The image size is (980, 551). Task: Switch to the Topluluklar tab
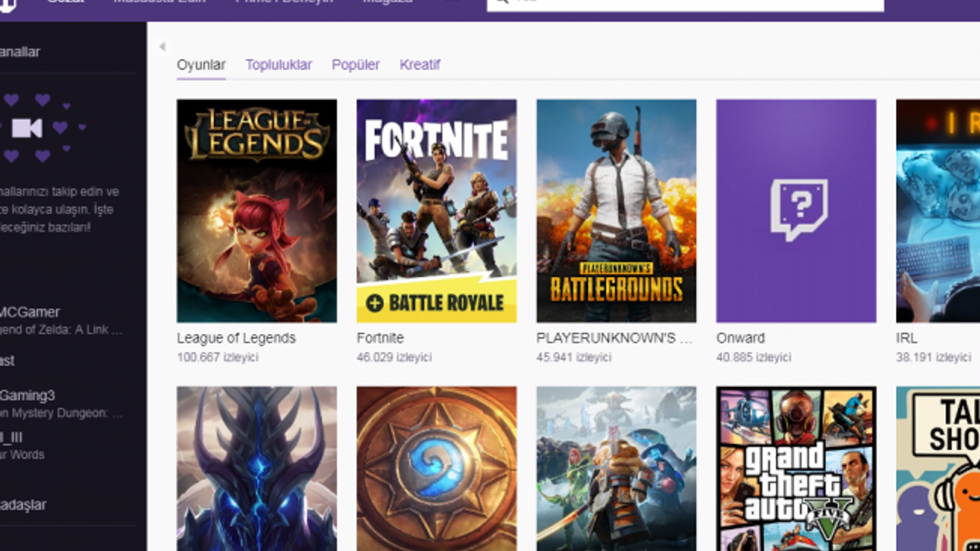click(x=279, y=65)
